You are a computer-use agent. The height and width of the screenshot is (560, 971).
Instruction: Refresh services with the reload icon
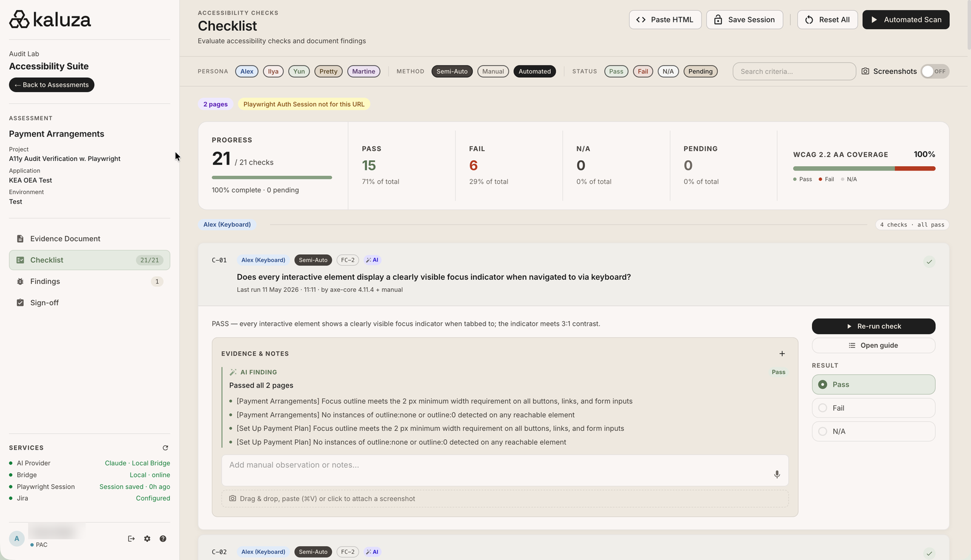point(165,448)
